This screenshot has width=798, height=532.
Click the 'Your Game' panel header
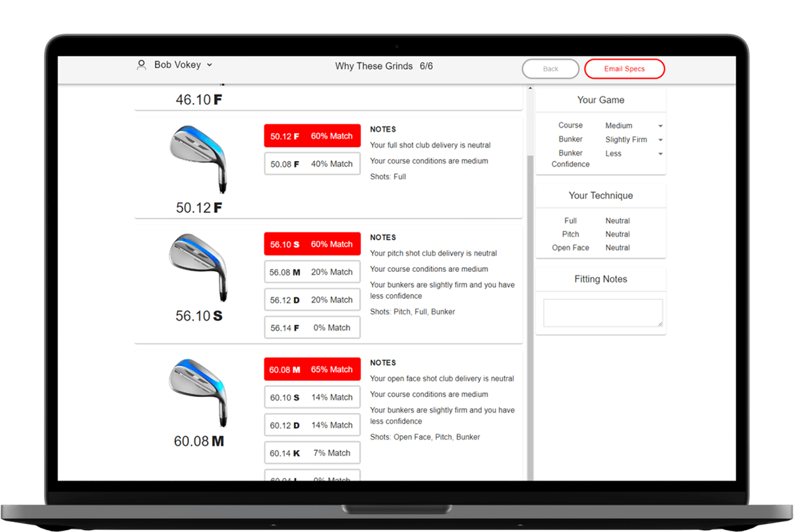point(600,100)
